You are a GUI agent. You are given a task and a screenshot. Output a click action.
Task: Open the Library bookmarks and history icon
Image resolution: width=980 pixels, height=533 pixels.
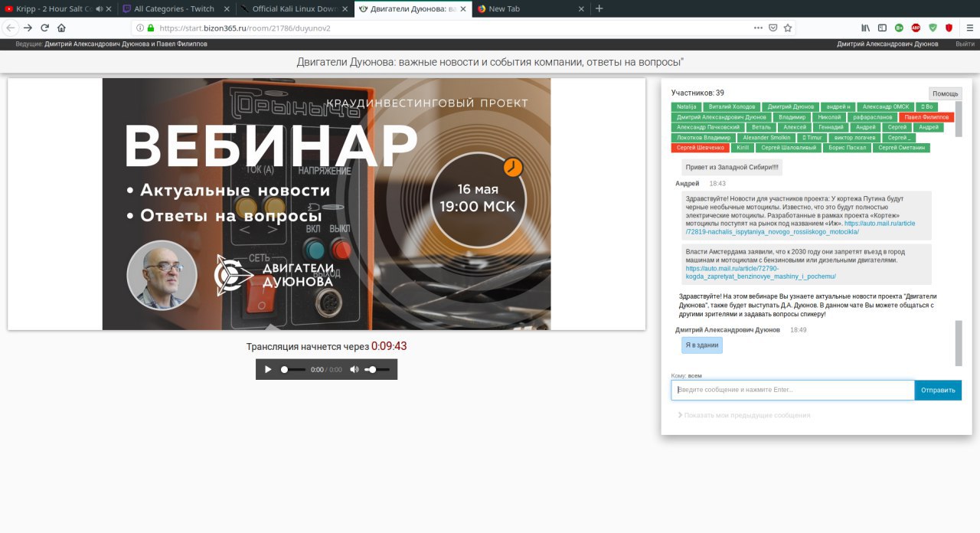tap(866, 28)
